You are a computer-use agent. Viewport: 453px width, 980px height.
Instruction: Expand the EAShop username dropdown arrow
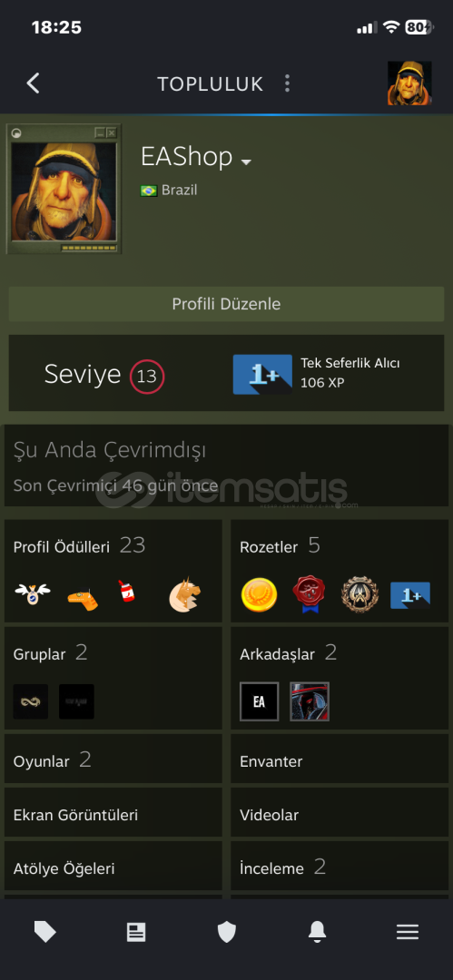pos(246,162)
